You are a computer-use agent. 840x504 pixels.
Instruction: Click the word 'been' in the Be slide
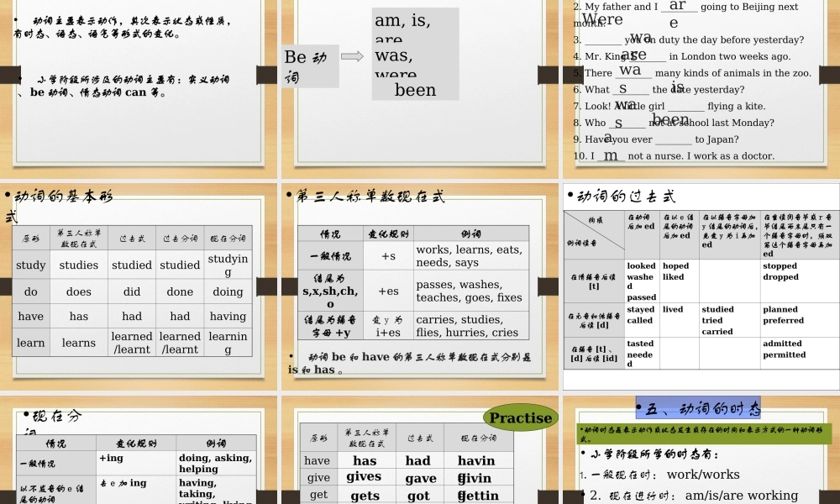(x=415, y=90)
